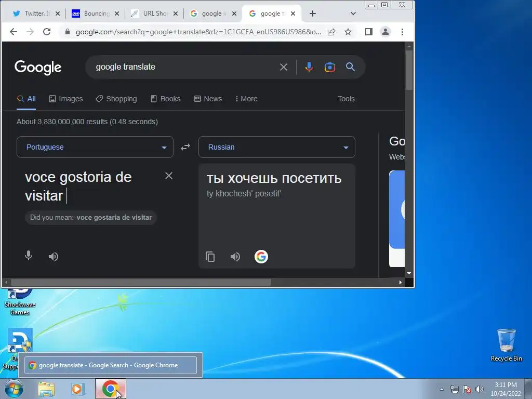This screenshot has width=532, height=399.
Task: Click the address bar URL
Action: coord(198,32)
